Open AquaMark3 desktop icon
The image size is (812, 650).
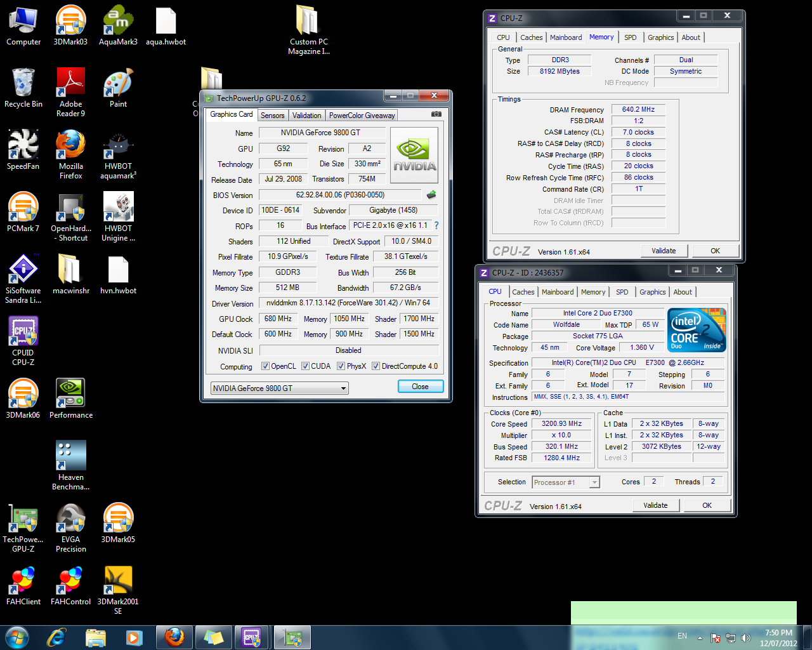point(118,25)
